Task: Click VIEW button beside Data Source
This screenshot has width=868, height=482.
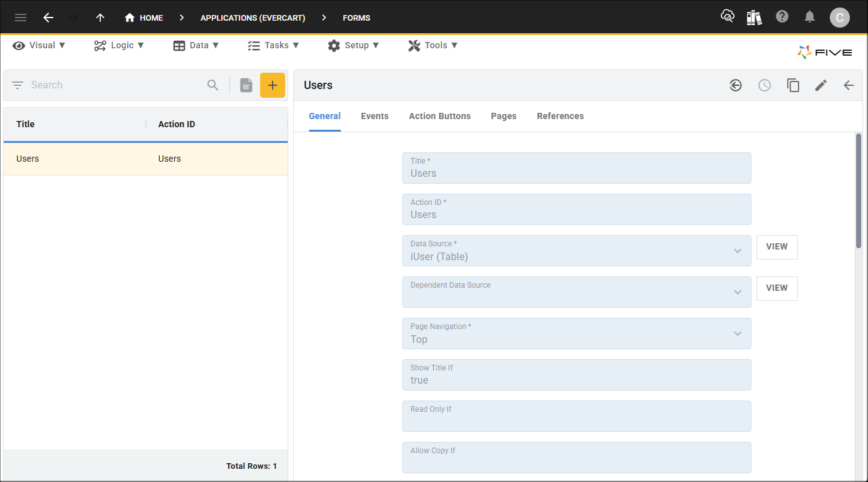Action: coord(776,247)
